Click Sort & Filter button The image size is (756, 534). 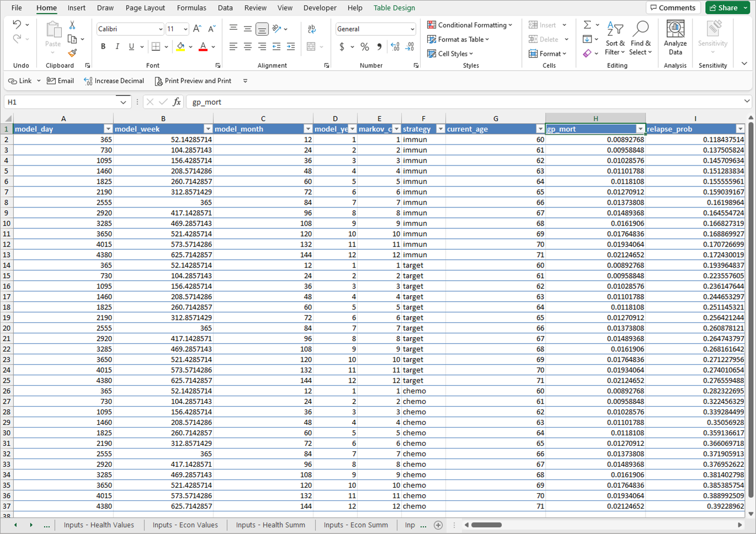[615, 38]
